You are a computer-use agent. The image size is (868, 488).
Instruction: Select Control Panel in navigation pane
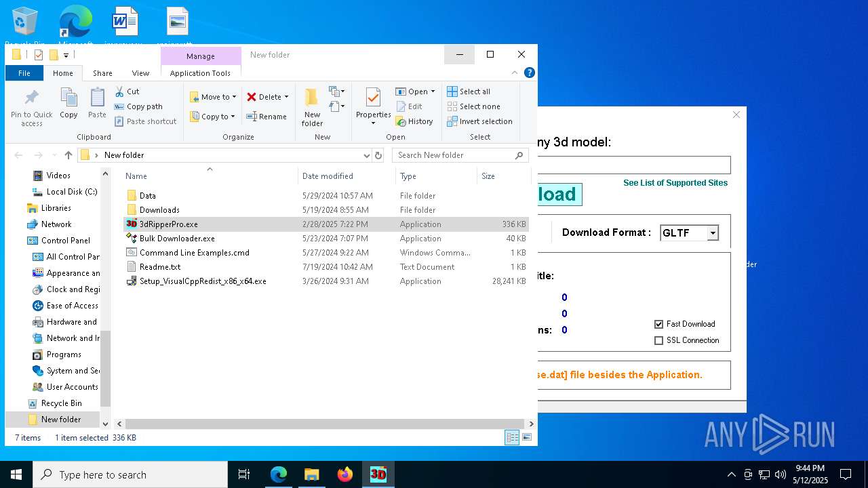(x=66, y=241)
